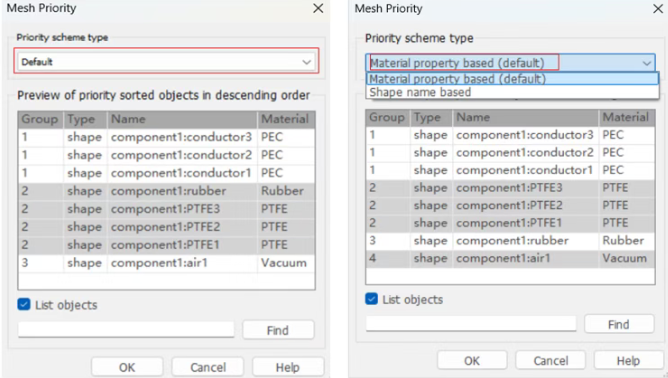Click the Vacuum material cell in left table
The width and height of the screenshot is (668, 378).
[x=286, y=263]
